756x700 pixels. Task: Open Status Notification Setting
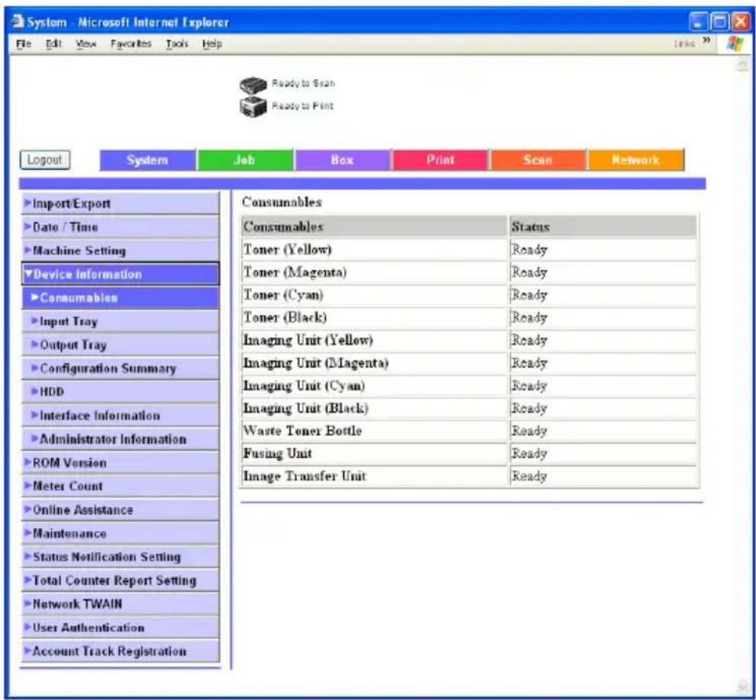point(120,557)
